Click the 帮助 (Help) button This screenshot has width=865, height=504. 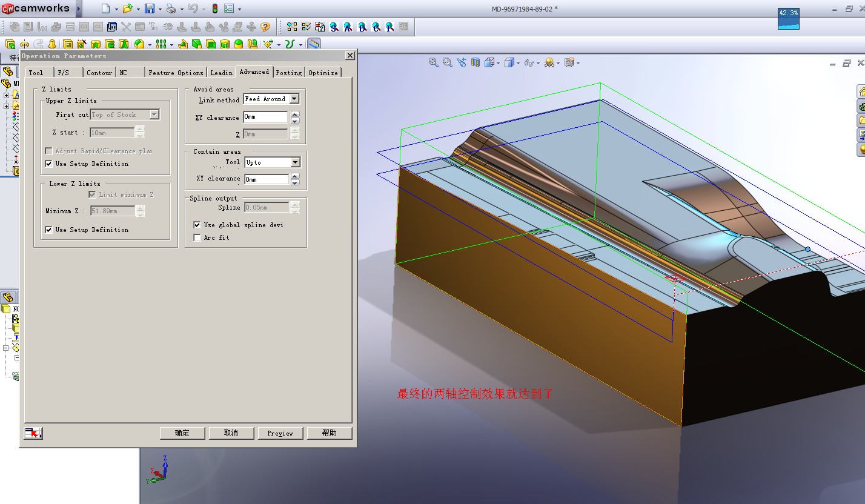tap(330, 433)
